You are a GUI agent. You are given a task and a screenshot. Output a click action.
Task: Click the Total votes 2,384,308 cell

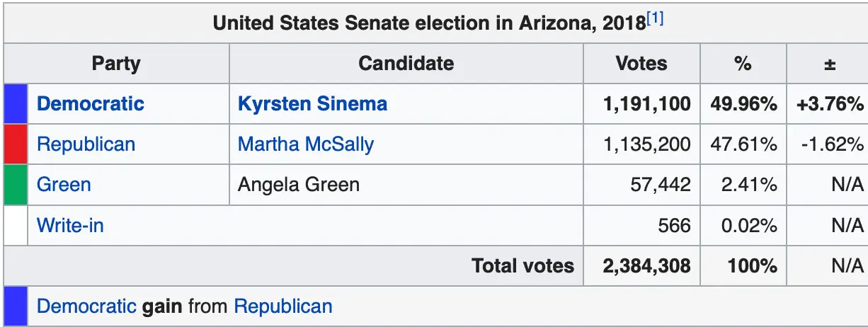click(x=646, y=266)
